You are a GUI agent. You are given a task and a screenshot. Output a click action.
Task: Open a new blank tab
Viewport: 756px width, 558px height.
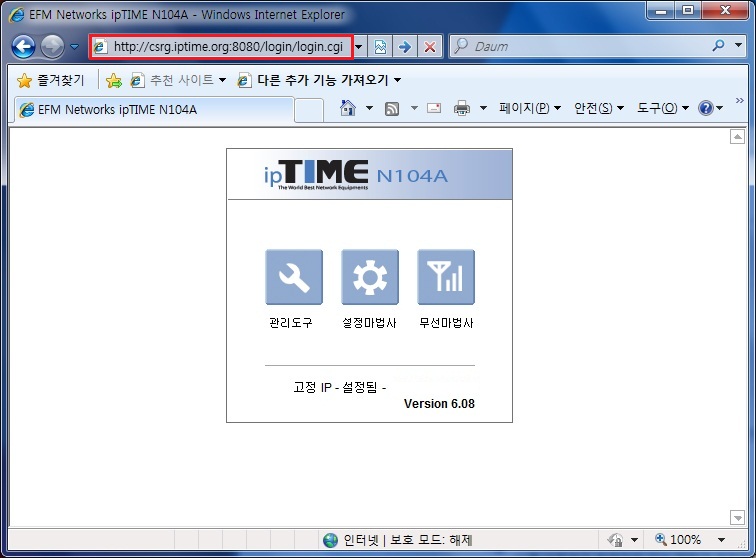(x=309, y=110)
